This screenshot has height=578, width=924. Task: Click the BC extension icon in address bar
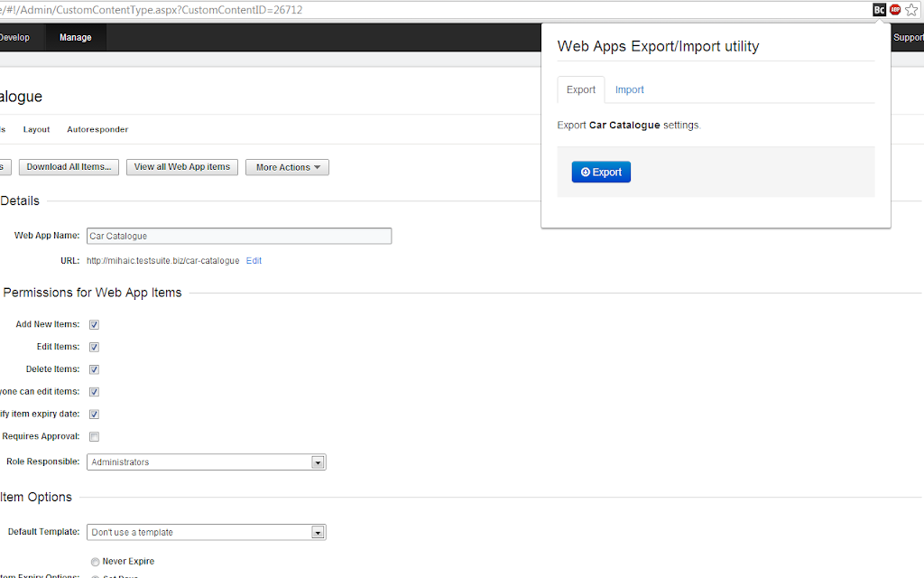[x=879, y=9]
